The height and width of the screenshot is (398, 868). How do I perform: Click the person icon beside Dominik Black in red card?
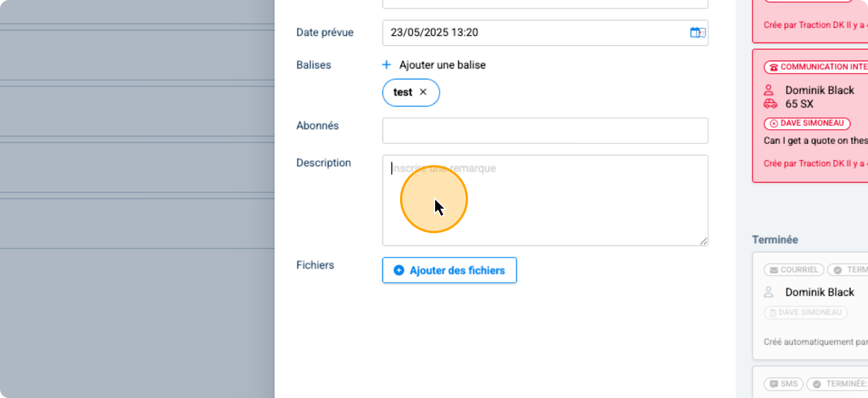769,90
